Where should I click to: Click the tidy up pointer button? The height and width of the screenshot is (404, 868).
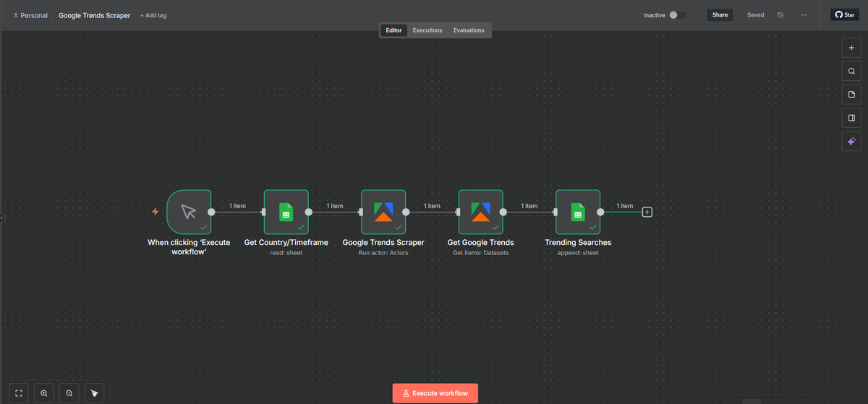[94, 393]
